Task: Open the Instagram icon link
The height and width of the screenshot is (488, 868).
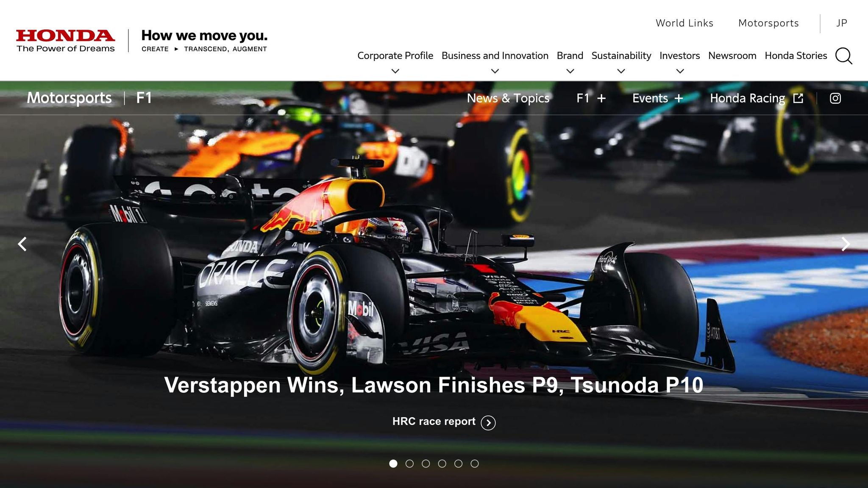Action: click(x=835, y=98)
